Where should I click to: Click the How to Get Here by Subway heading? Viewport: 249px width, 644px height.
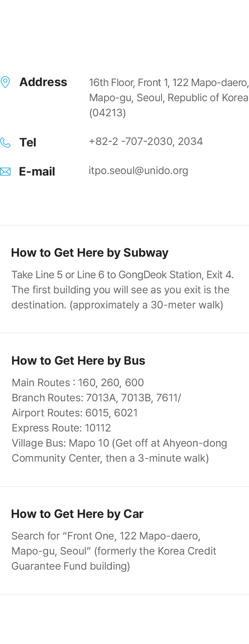(90, 253)
